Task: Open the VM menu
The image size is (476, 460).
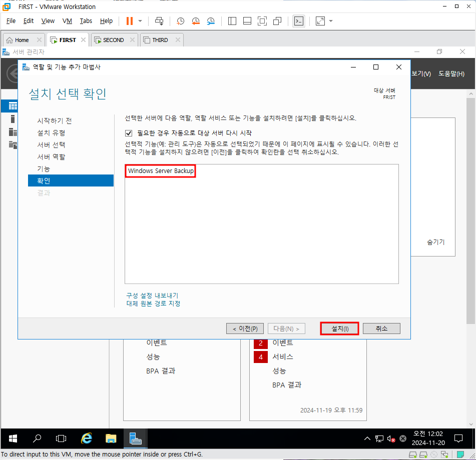Action: point(67,21)
